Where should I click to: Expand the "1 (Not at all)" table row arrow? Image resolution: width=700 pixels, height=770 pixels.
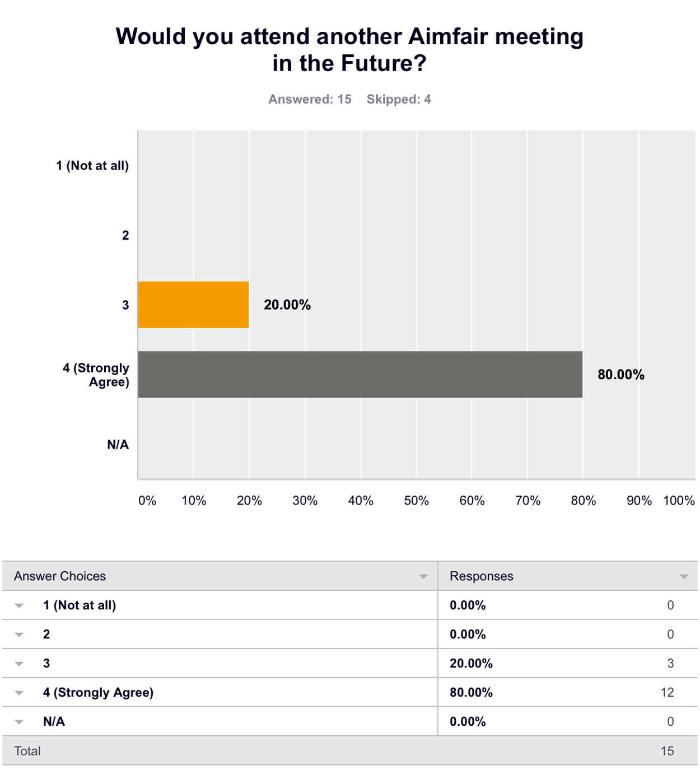[19, 605]
